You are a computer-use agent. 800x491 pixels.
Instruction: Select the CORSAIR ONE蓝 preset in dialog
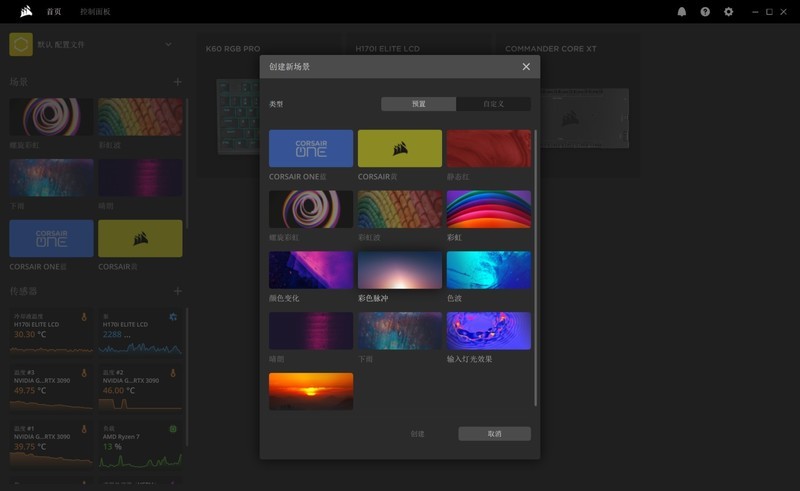[311, 148]
